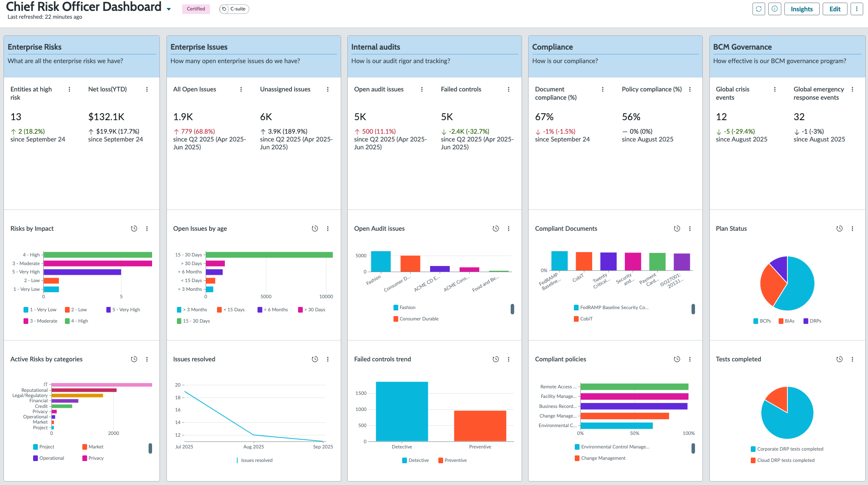Toggle the Detective legend series
The height and width of the screenshot is (485, 868).
[415, 460]
